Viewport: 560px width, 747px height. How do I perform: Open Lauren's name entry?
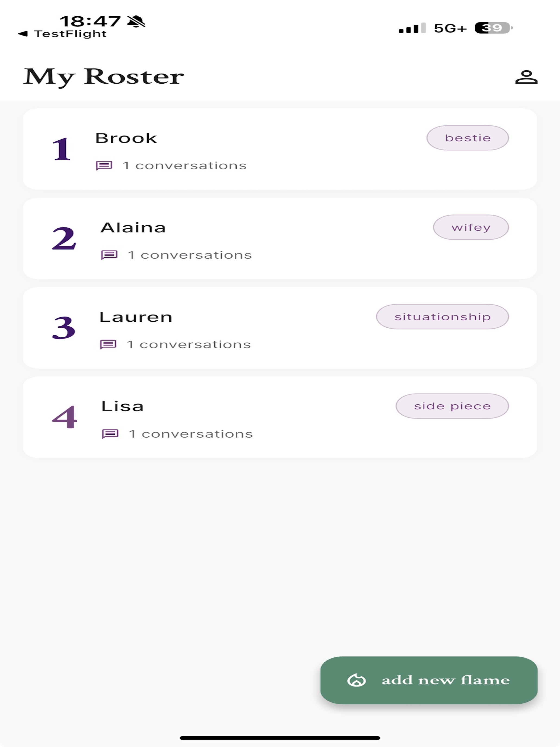pos(136,317)
